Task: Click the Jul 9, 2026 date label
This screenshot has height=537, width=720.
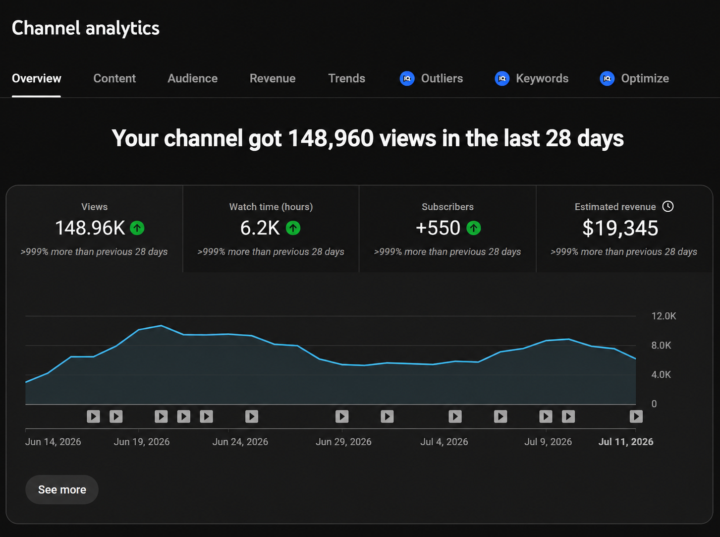Action: pos(548,442)
